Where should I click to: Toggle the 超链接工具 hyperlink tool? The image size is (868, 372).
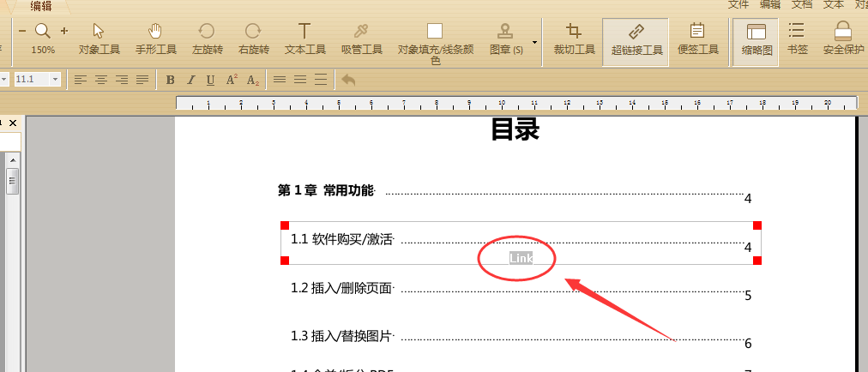636,42
